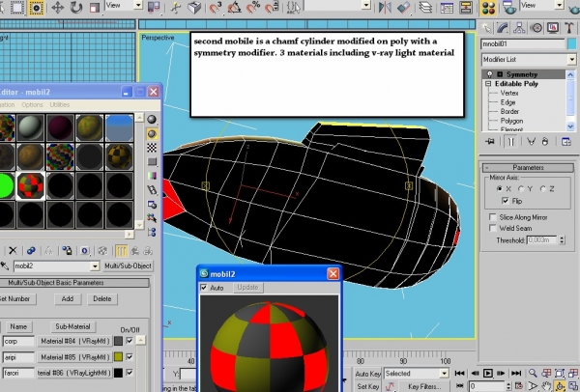Toggle Show End Result icon
Viewport: 580px width, 392px height.
click(x=510, y=142)
